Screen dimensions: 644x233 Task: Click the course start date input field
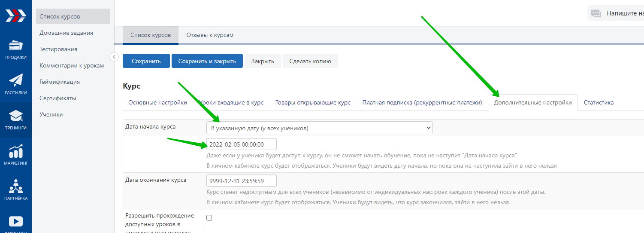(241, 144)
